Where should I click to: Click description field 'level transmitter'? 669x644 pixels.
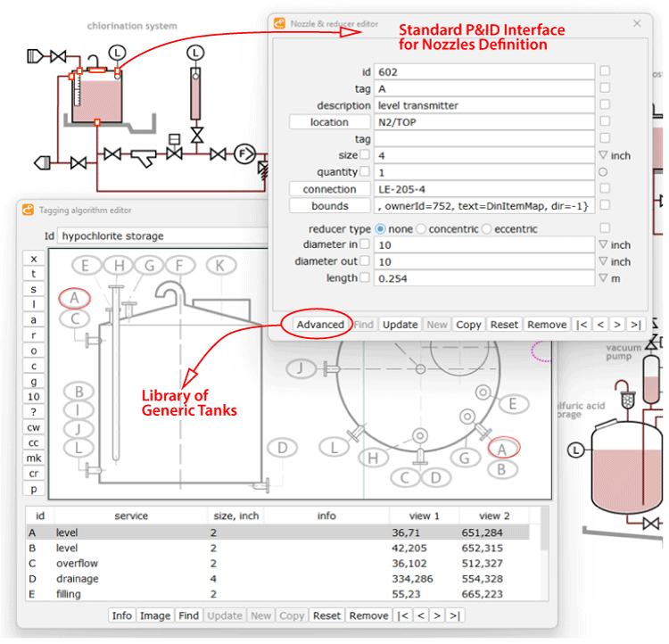(486, 106)
